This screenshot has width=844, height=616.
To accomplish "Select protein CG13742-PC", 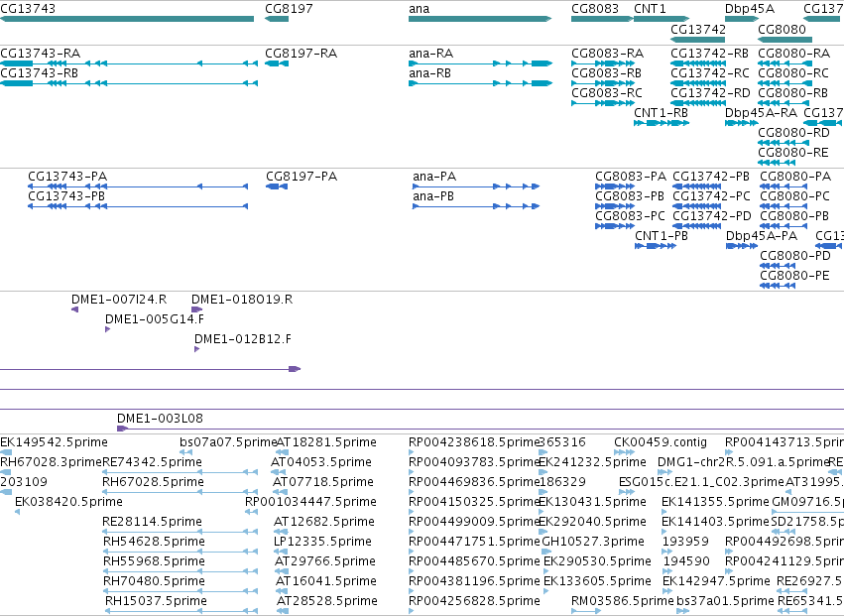I will coord(697,206).
